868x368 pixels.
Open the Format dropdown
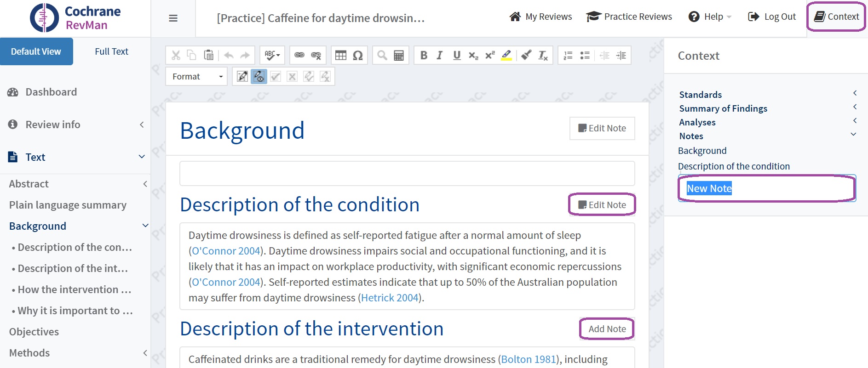point(197,76)
